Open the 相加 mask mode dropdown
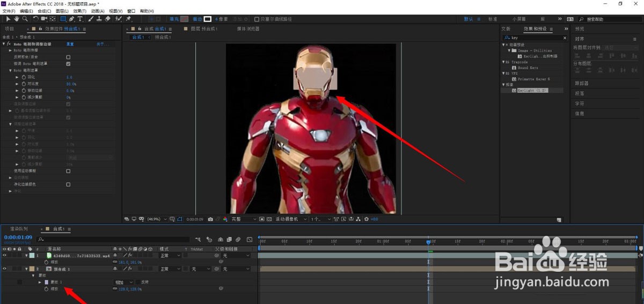644x304 pixels. [123, 282]
